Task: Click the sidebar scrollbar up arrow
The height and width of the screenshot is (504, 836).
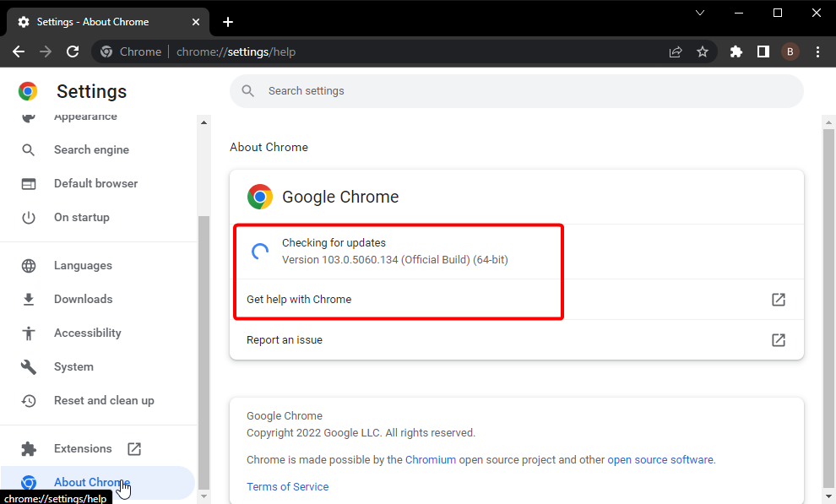Action: [204, 122]
